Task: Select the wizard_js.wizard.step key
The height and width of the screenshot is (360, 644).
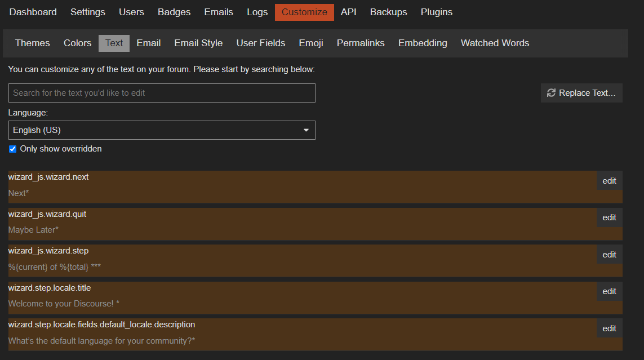Action: pos(48,251)
